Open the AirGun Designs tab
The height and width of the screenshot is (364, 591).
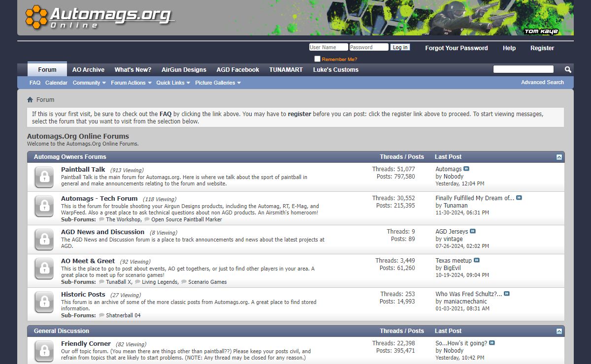pos(184,69)
